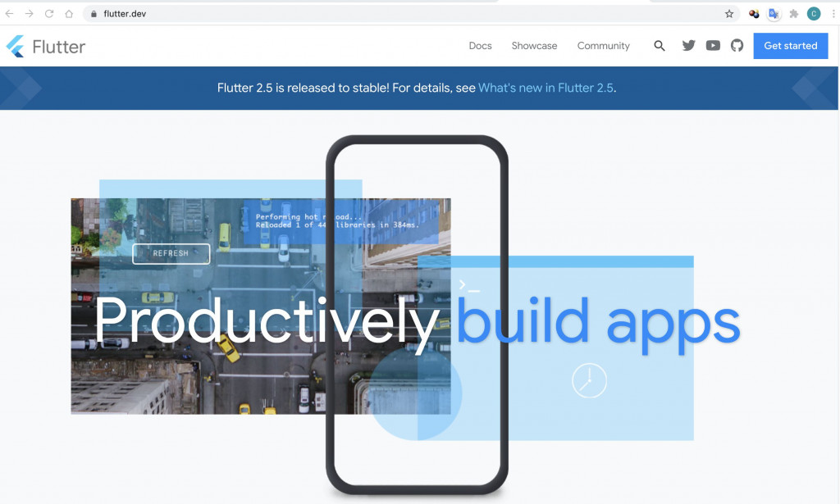Click the REFRESH button in the hero video
This screenshot has width=840, height=504.
pos(171,253)
